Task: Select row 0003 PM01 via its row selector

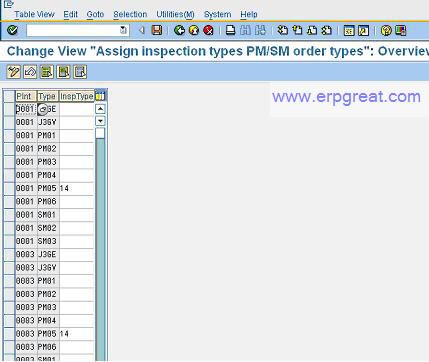Action: point(9,281)
